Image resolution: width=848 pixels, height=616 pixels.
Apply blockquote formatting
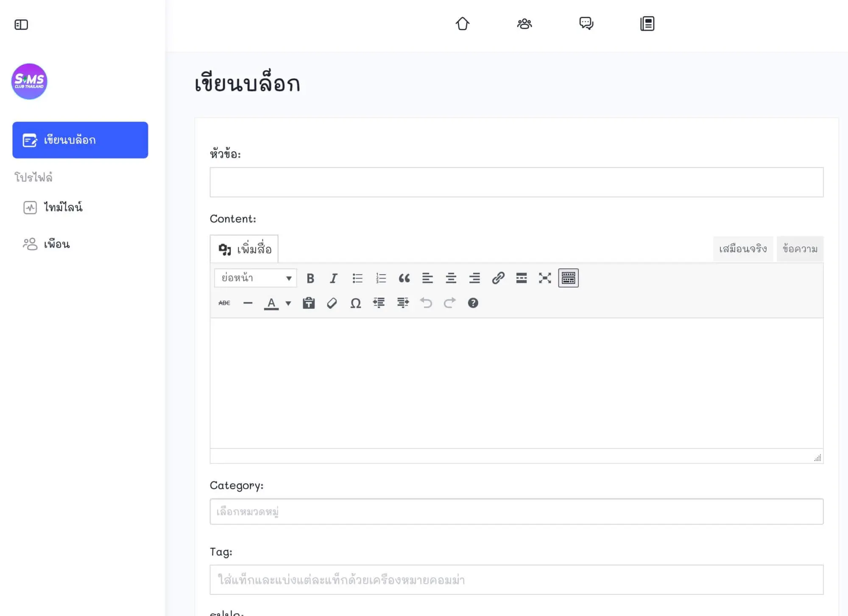tap(404, 278)
